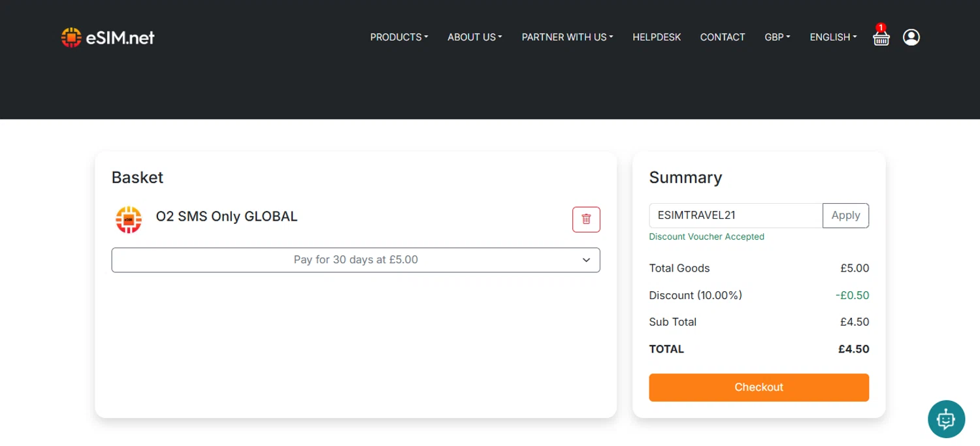Click the Apply voucher button
The height and width of the screenshot is (446, 980).
point(845,215)
